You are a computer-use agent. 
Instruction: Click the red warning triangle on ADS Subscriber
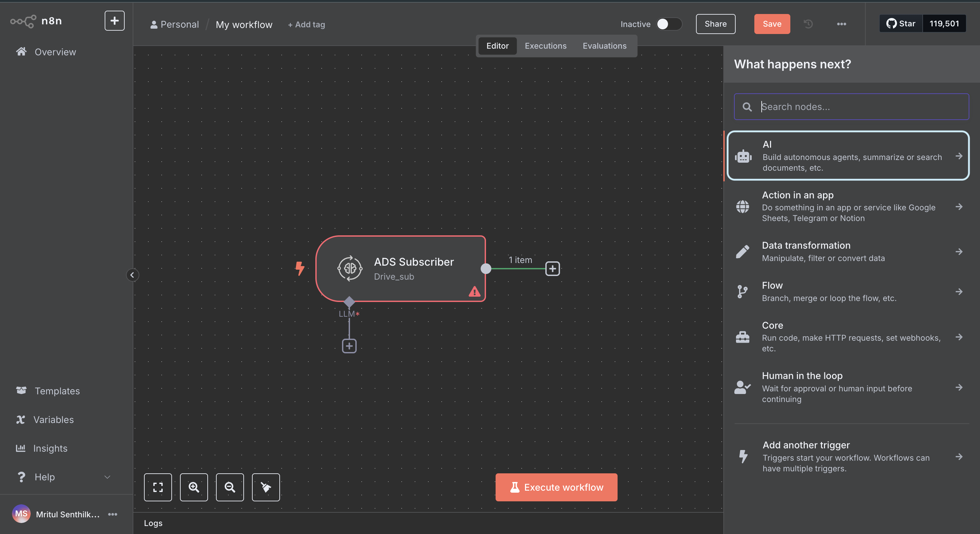tap(474, 292)
